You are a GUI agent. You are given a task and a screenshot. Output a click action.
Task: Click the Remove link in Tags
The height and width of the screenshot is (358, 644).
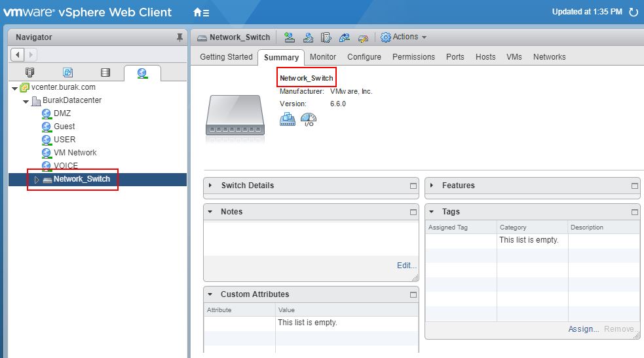(619, 328)
